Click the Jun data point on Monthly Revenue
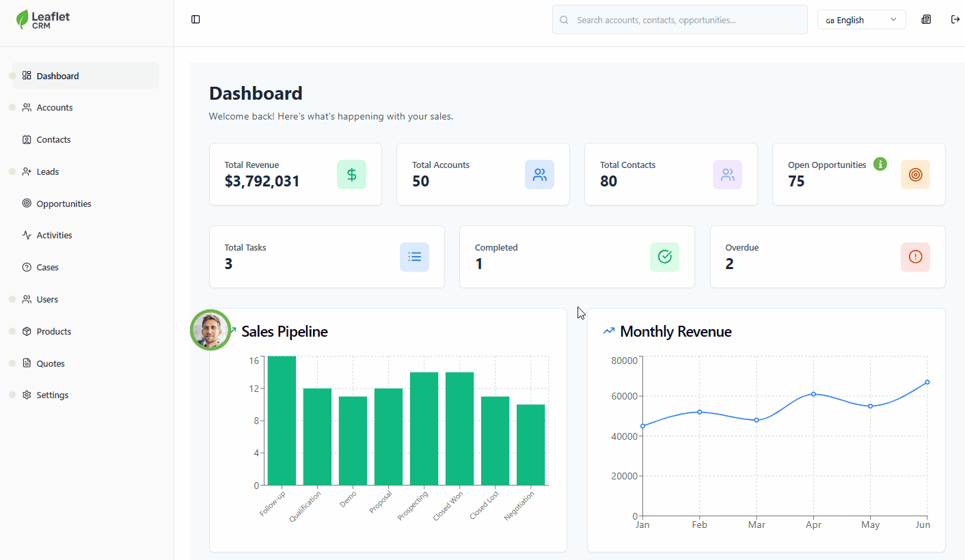The width and height of the screenshot is (965, 560). 927,382
